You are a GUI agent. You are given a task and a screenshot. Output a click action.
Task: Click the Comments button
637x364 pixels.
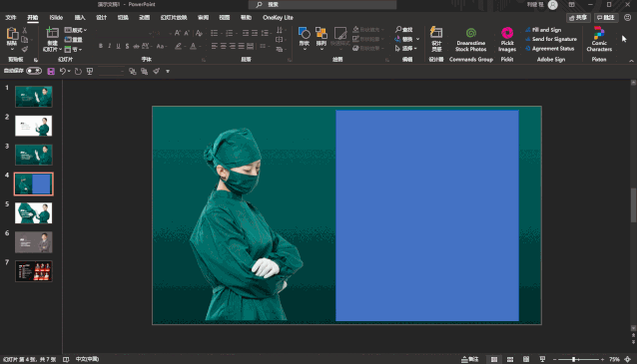pyautogui.click(x=606, y=17)
